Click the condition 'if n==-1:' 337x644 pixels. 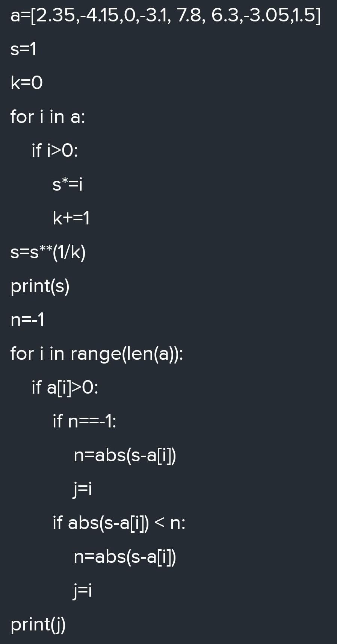click(85, 421)
